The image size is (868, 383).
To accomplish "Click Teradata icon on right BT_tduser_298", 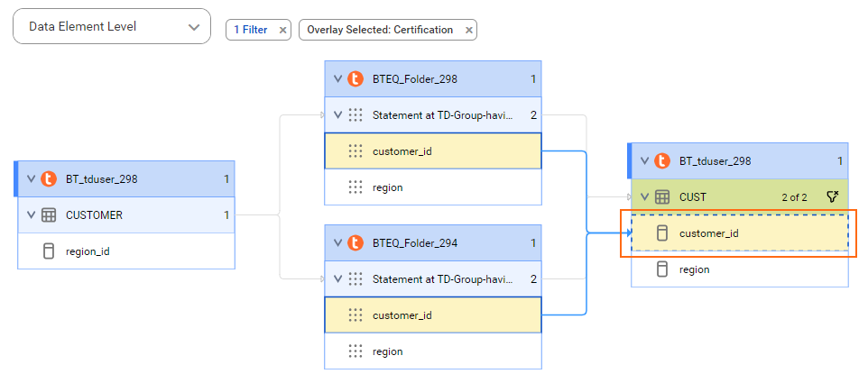I will tap(662, 160).
